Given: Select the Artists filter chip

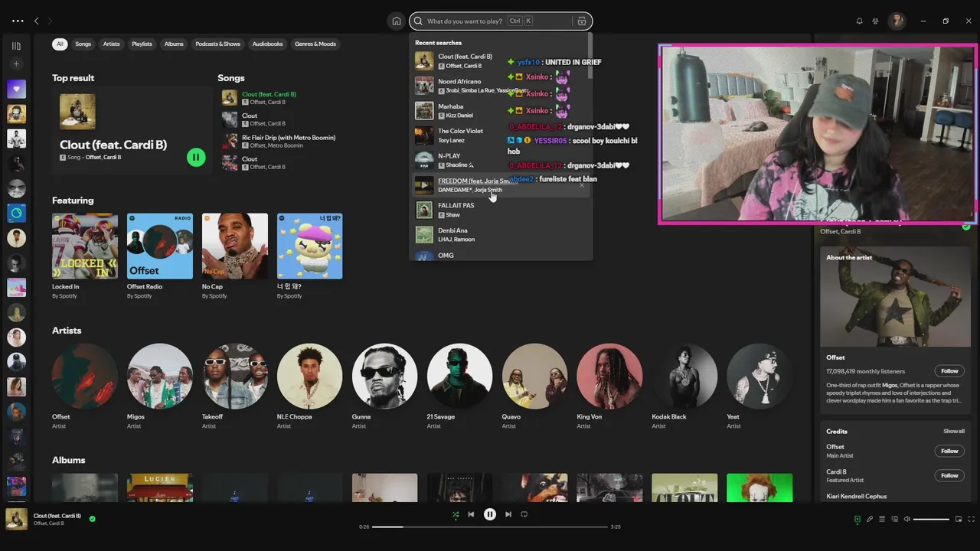Looking at the screenshot, I should tap(111, 44).
